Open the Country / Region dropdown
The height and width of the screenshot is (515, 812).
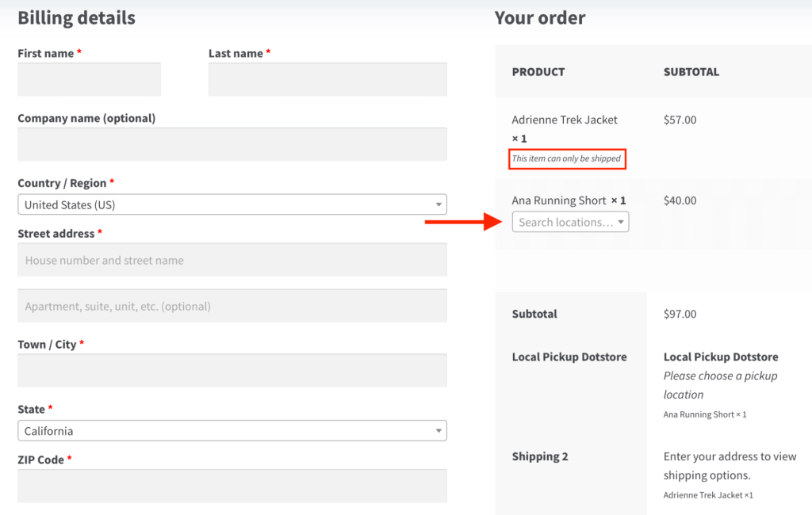click(x=232, y=204)
